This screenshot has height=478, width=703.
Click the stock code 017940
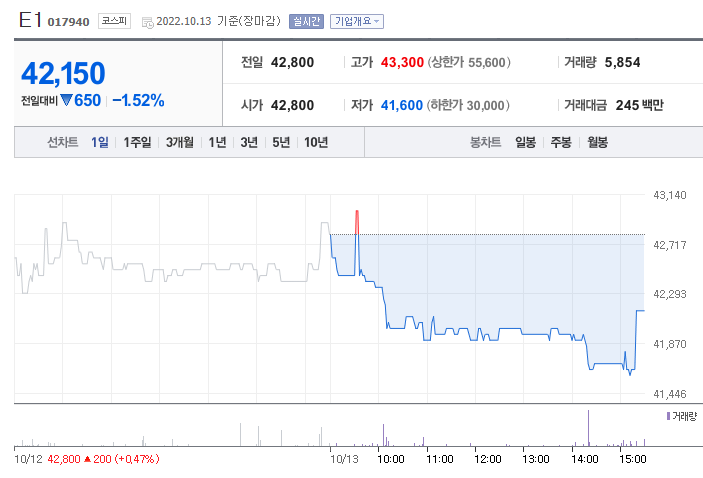click(x=68, y=22)
